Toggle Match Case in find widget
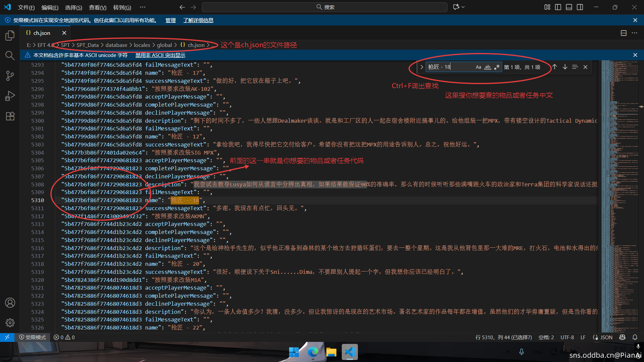The width and height of the screenshot is (644, 362). (x=478, y=67)
